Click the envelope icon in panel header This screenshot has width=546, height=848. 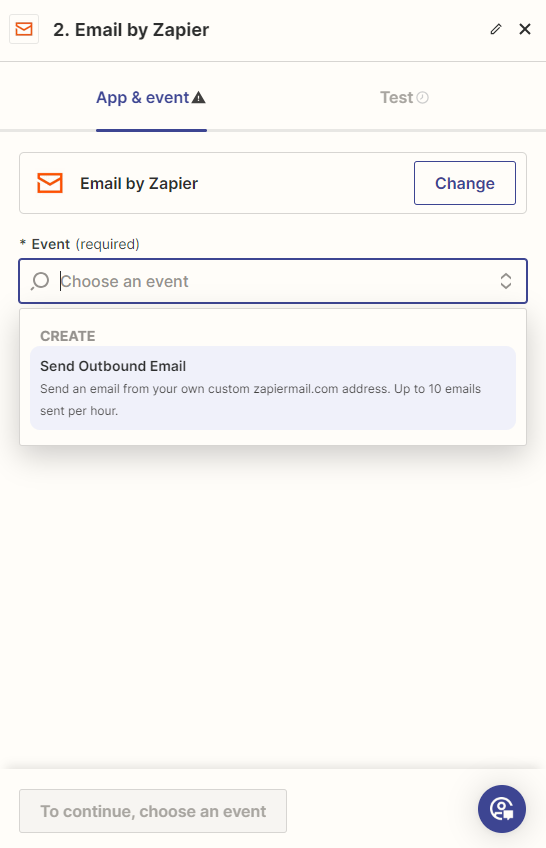(24, 29)
